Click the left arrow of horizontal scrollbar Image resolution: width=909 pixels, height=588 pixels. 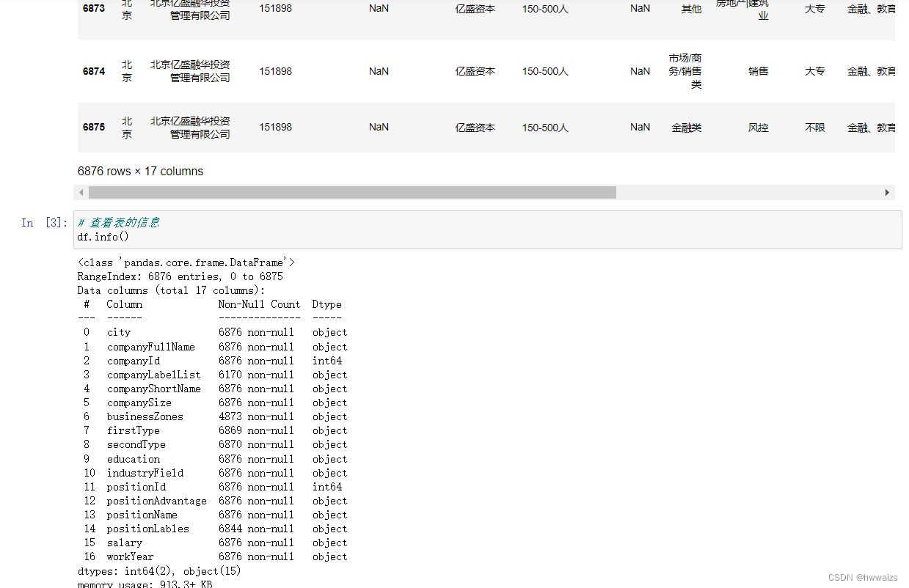(x=81, y=193)
